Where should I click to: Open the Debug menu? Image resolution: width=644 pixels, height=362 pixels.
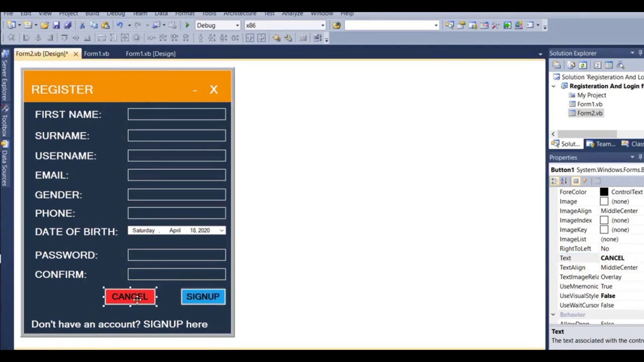pos(116,13)
